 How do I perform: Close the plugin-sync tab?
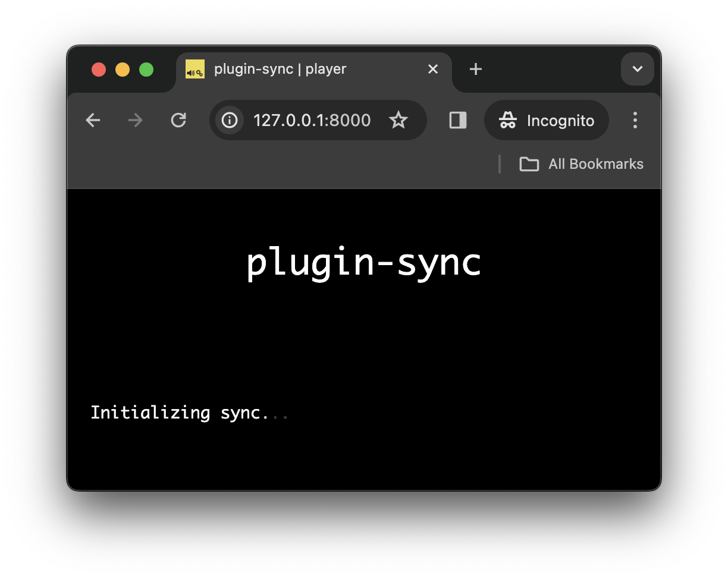(432, 69)
